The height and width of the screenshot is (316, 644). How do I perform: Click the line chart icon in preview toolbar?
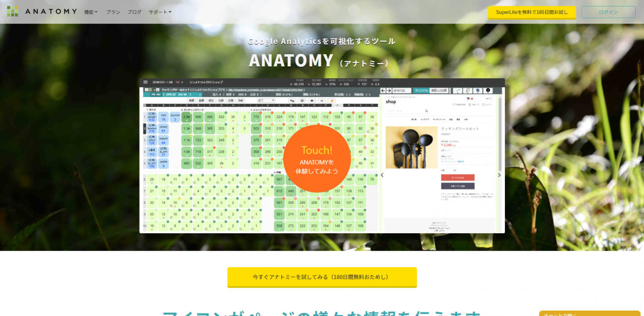pyautogui.click(x=457, y=91)
